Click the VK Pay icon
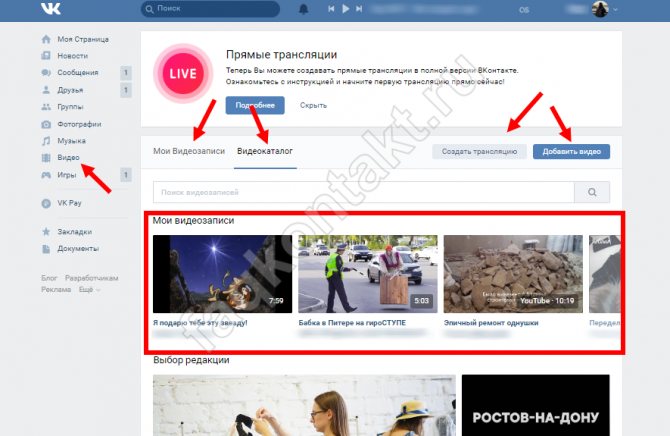 coord(46,203)
